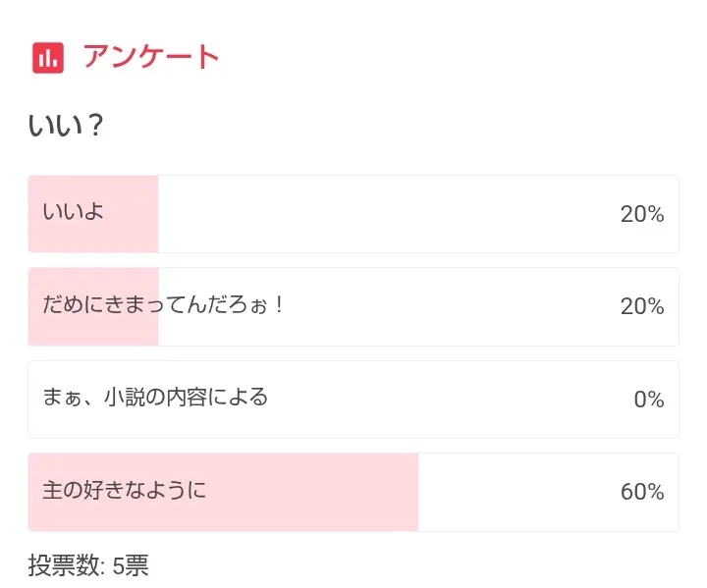
Task: Click the 60% result value
Action: coord(642,492)
